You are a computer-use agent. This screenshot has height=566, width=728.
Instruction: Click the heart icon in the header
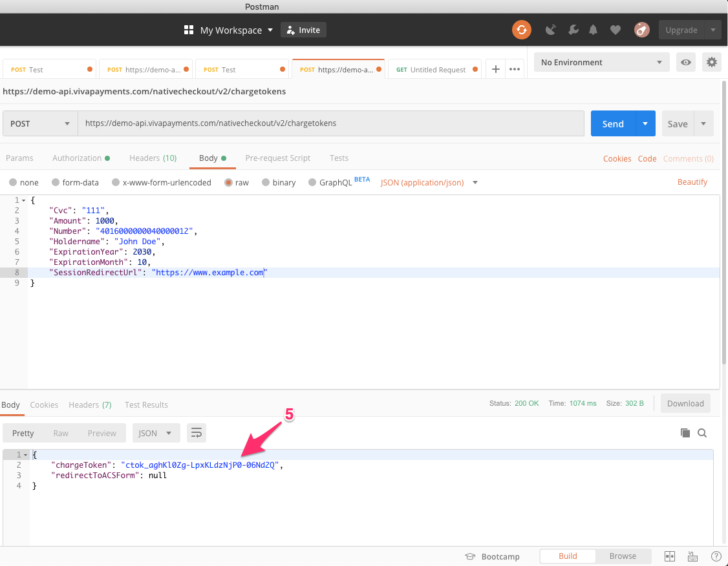click(x=615, y=30)
